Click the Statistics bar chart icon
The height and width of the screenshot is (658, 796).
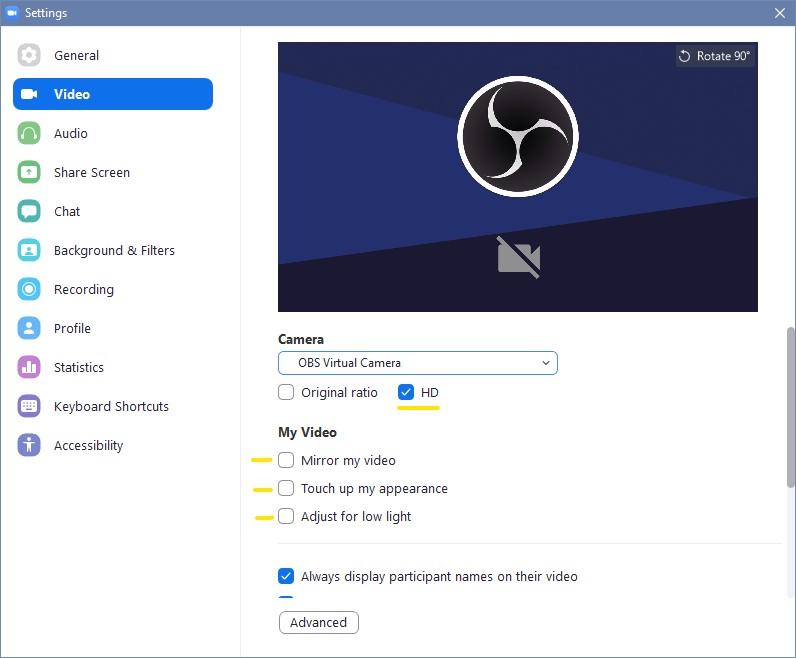29,367
